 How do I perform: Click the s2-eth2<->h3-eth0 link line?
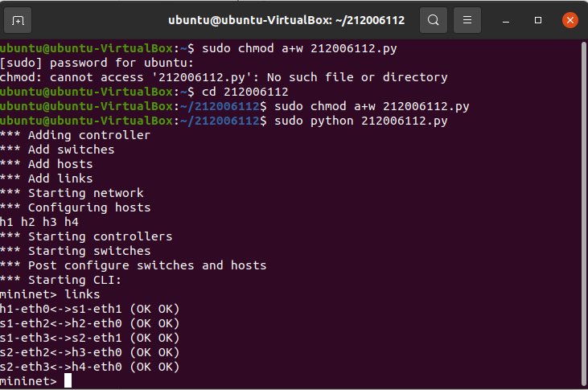(x=89, y=352)
